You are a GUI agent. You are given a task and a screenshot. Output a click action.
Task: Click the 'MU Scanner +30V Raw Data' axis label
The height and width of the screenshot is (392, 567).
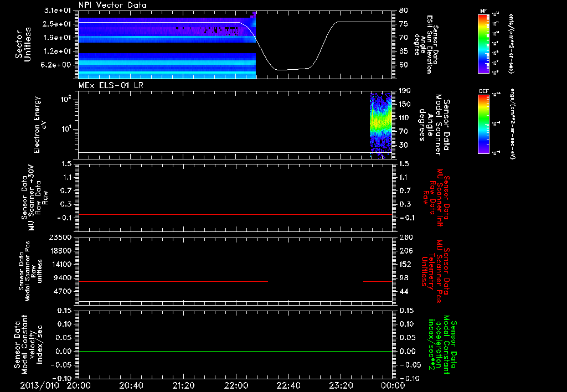click(35, 198)
